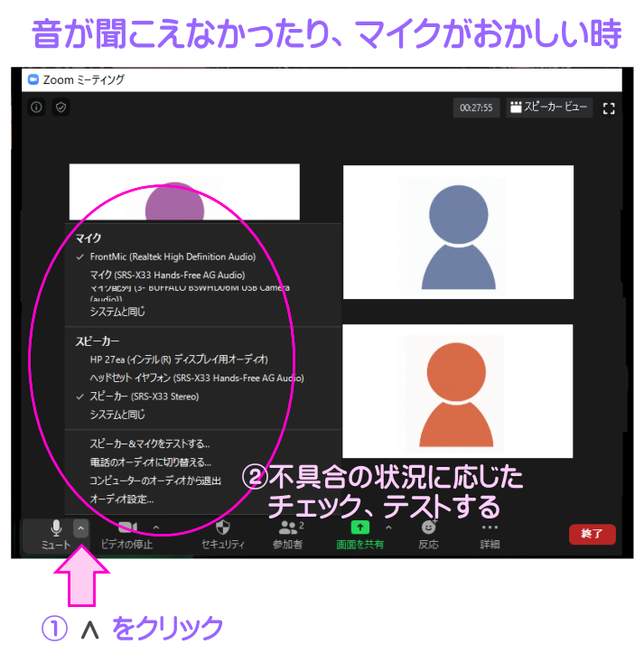This screenshot has width=644, height=663.
Task: Click the red End meeting button
Action: [x=592, y=534]
